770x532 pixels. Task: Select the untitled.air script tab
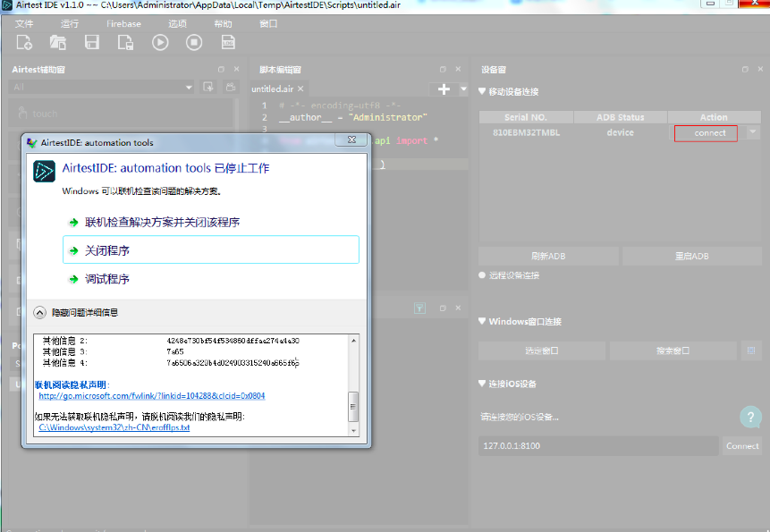pyautogui.click(x=272, y=89)
